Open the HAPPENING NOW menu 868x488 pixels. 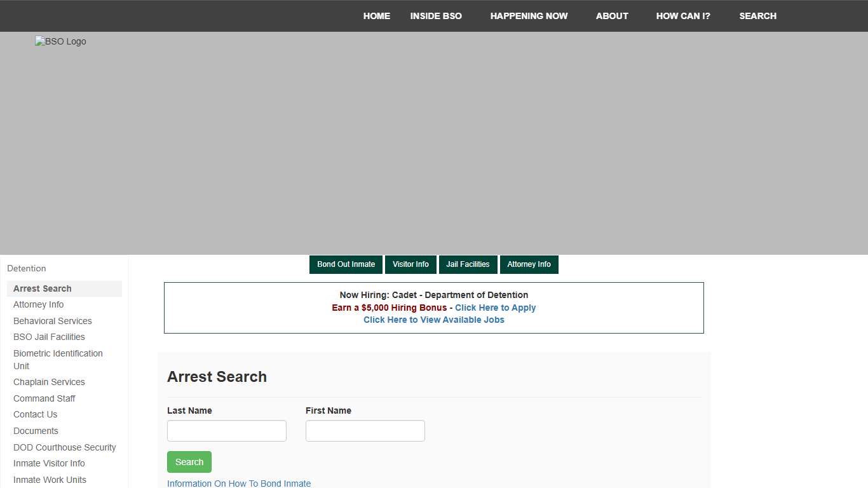pos(529,16)
